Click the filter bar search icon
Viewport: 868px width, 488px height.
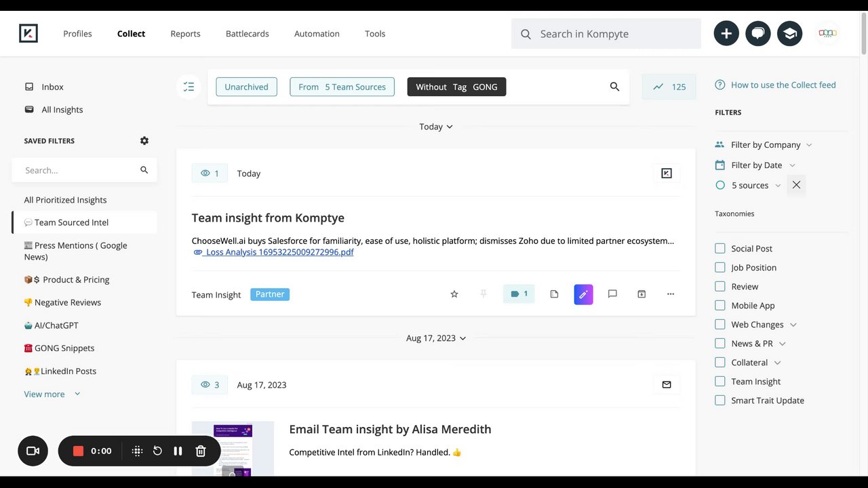tap(614, 87)
